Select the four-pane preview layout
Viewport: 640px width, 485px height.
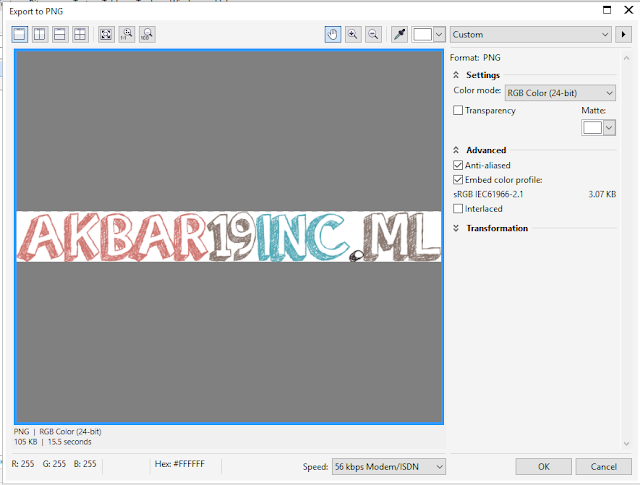pyautogui.click(x=80, y=34)
